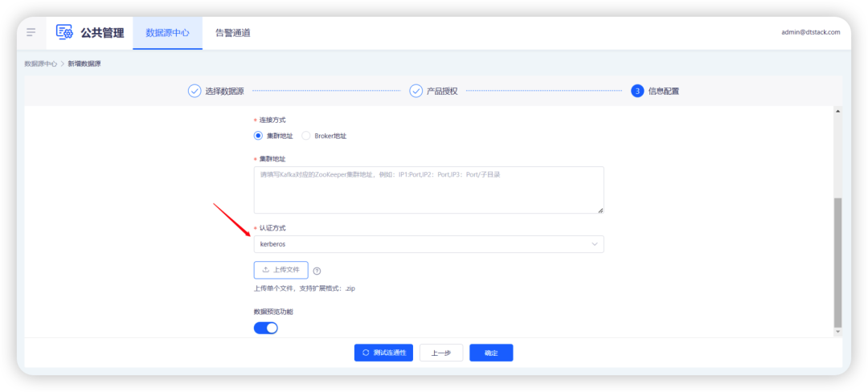Click the 数据预览功能 label
Screen dimensions: 868x392
[x=273, y=312]
